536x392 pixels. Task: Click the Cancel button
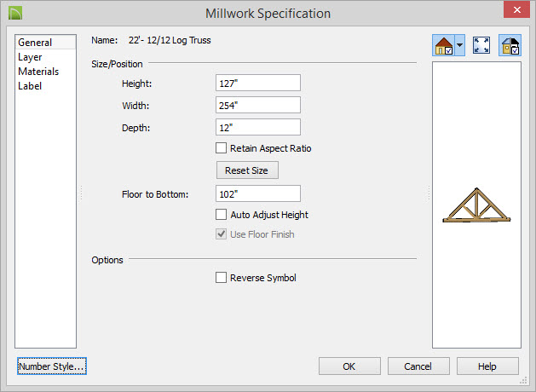click(418, 366)
